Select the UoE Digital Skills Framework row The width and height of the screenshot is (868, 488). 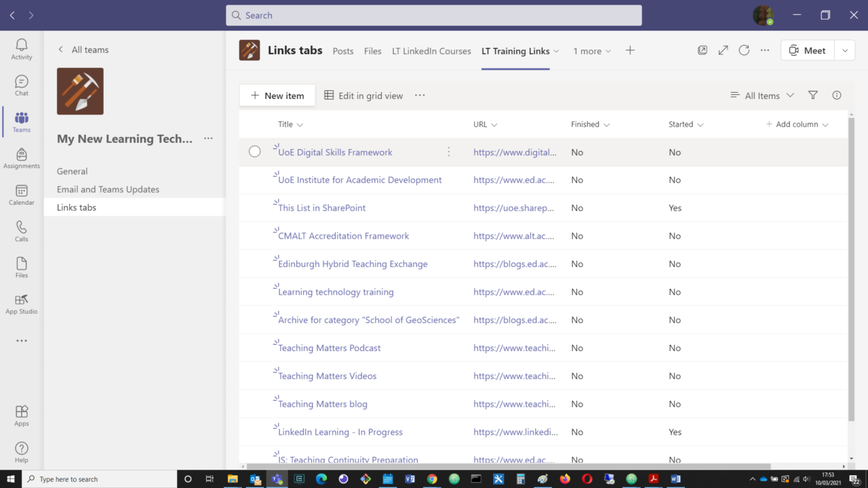(x=254, y=152)
